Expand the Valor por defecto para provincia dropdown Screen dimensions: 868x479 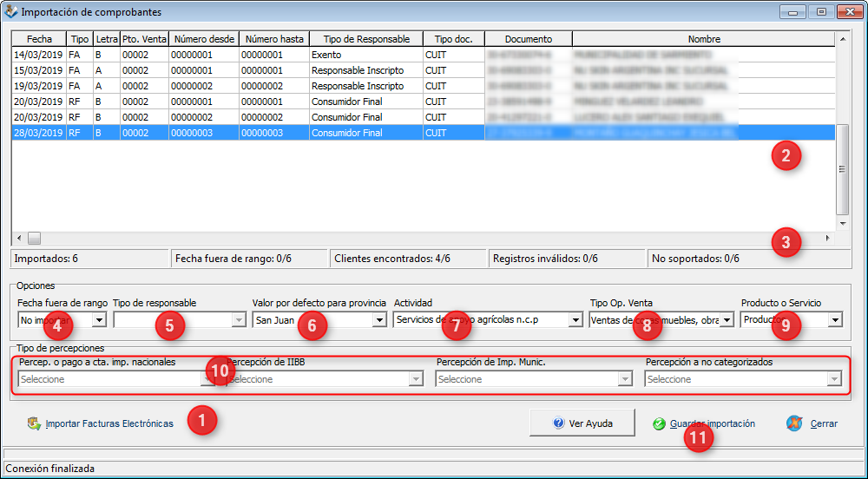(x=378, y=320)
